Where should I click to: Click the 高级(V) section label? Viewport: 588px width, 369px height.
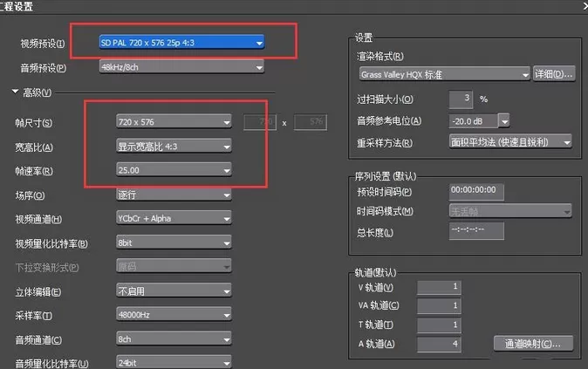click(x=38, y=92)
